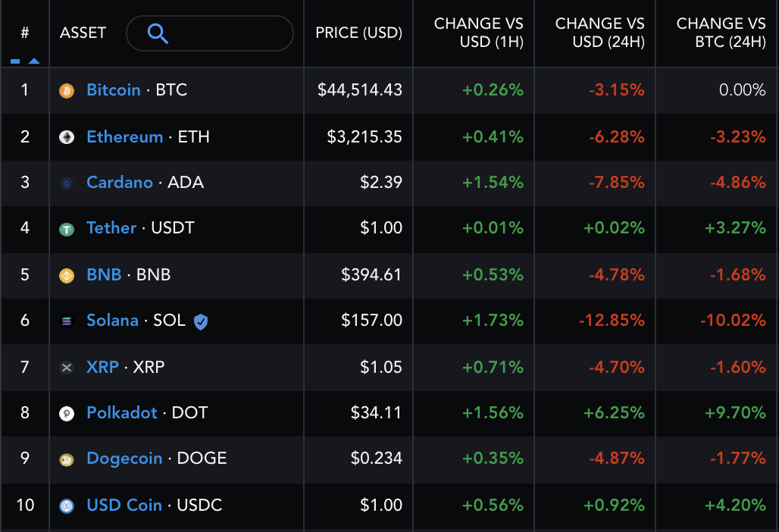Image resolution: width=779 pixels, height=532 pixels.
Task: Sort by Change vs BTC (24H) header
Action: 721,33
